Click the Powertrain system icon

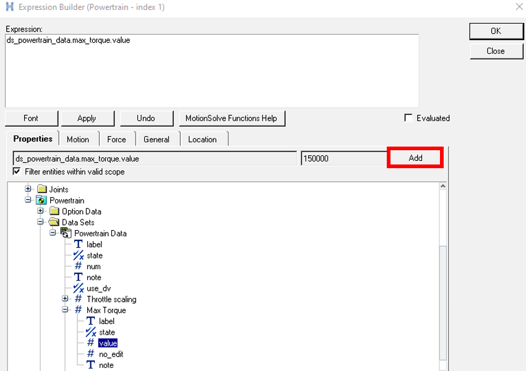click(x=41, y=200)
